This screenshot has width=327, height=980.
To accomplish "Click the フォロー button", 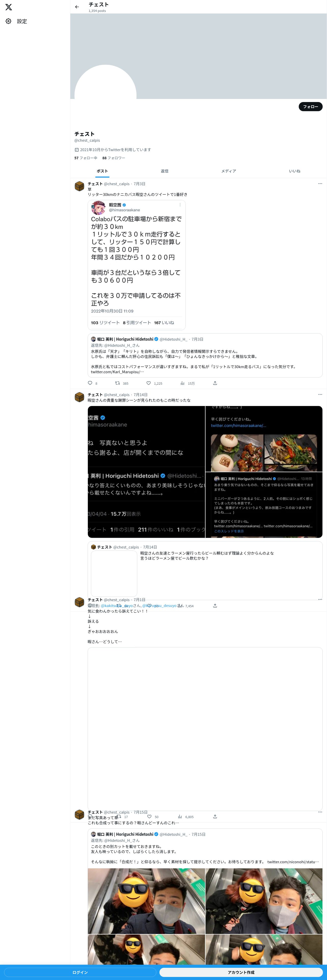I will [x=311, y=107].
